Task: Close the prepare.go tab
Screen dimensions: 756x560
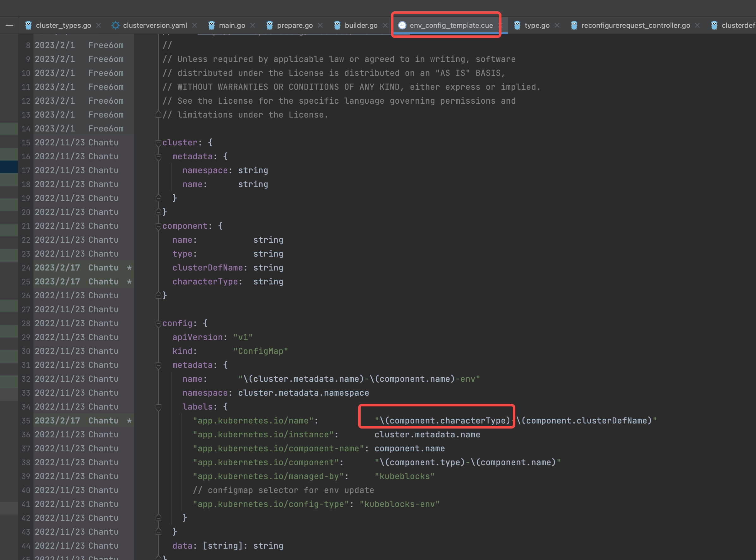Action: coord(320,25)
